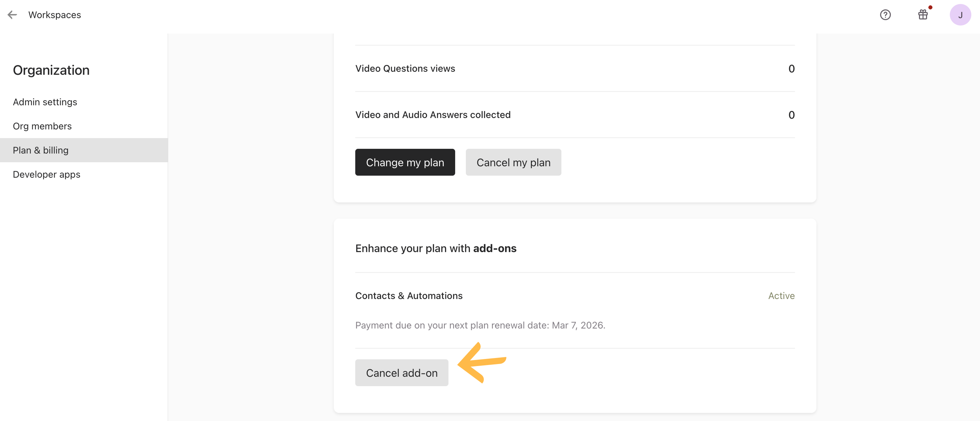Open the J profile avatar menu
The image size is (980, 421).
(960, 15)
